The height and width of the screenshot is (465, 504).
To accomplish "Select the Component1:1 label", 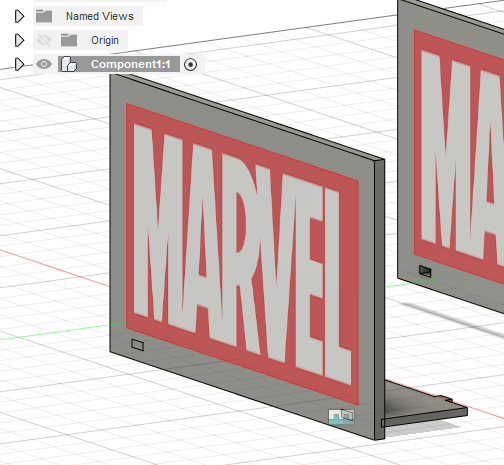I will click(131, 64).
